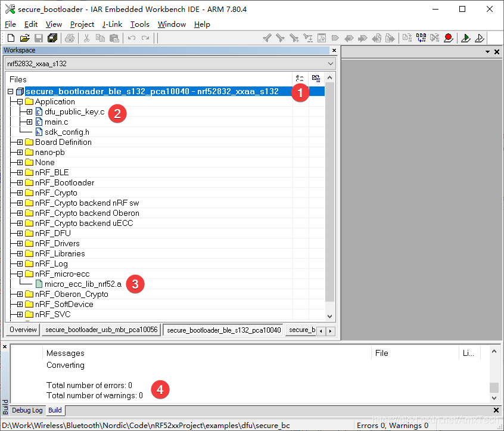Expand the dfu_public_key.c node

[30, 112]
